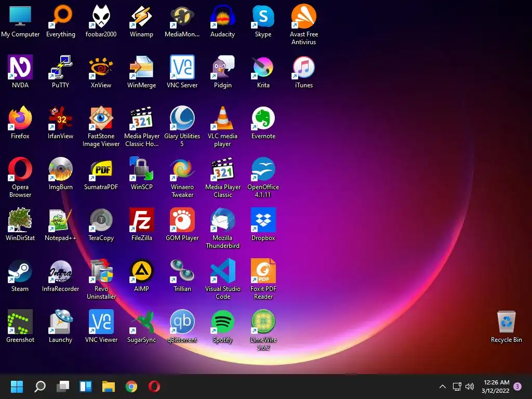Select the PuTTY shortcut
This screenshot has height=399, width=532.
point(60,67)
